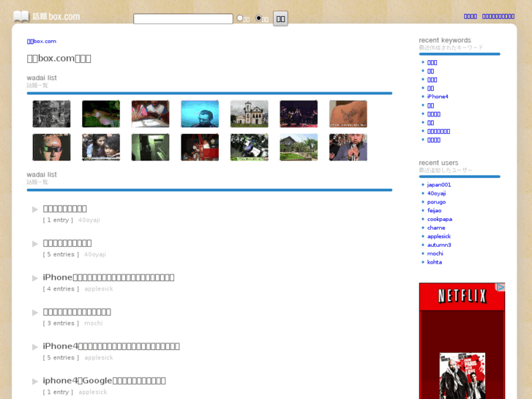Open the parked motorcycles thumbnail

click(249, 147)
